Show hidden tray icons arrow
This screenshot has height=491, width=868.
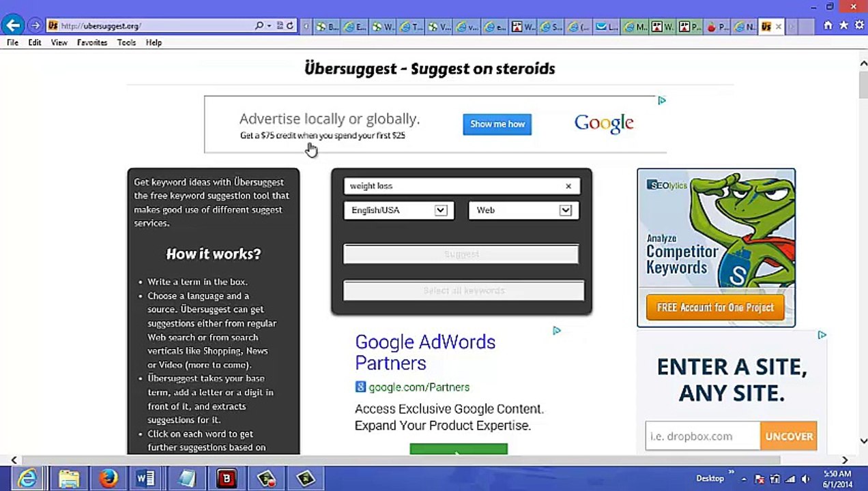[744, 479]
